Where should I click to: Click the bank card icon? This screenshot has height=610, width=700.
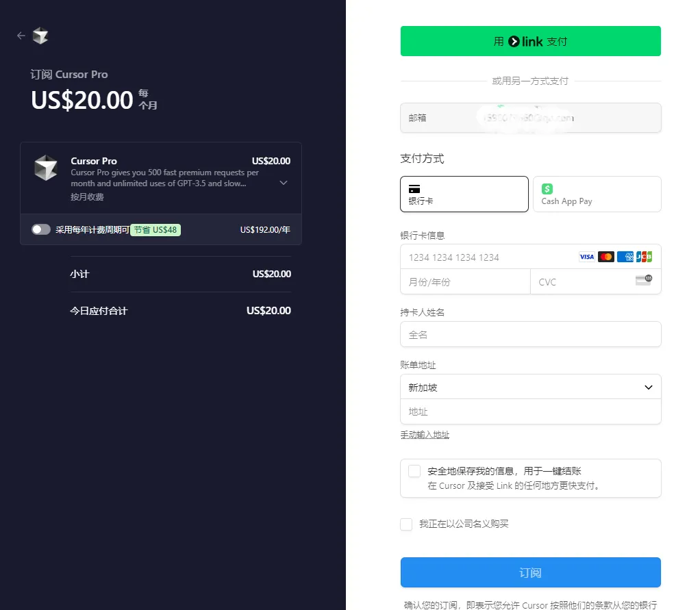[414, 189]
